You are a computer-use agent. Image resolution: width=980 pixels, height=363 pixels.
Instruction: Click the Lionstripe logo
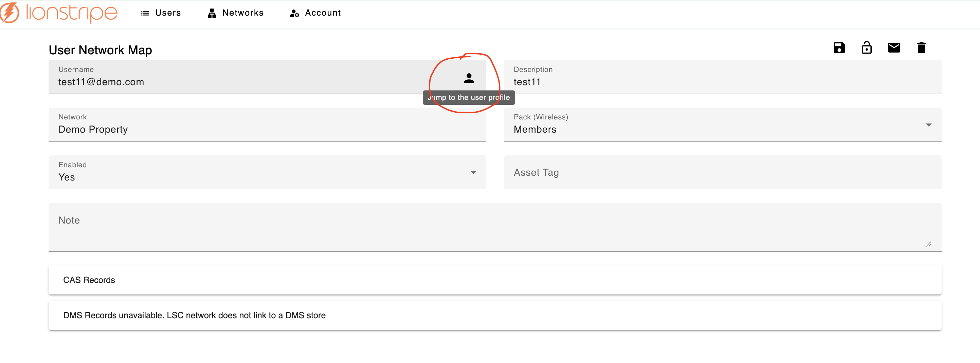point(59,13)
